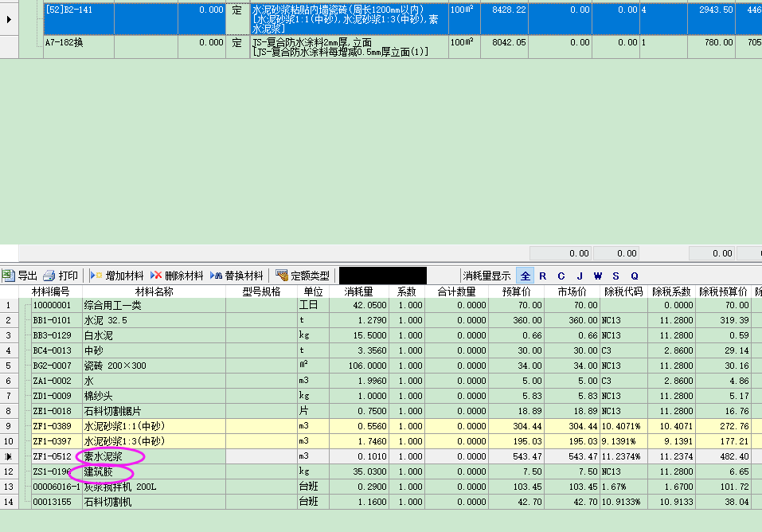Click row number 9 header

[9, 426]
